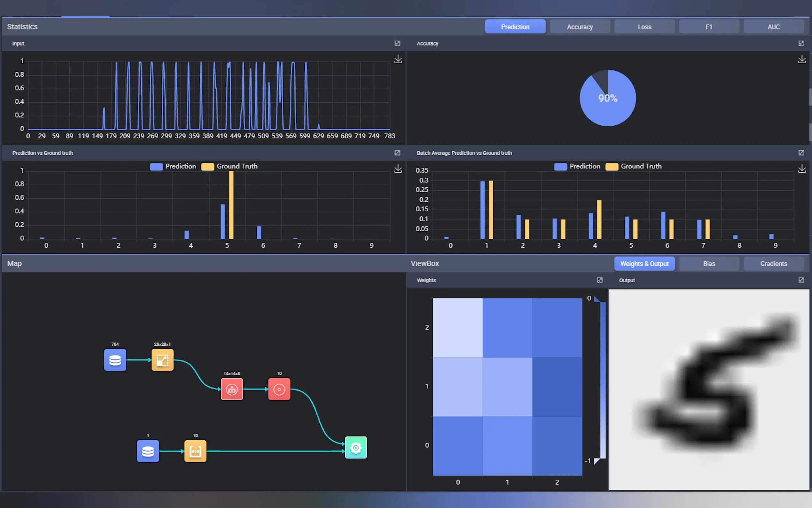Click the output digit image preview
Viewport: 812px width, 508px height.
[x=709, y=390]
